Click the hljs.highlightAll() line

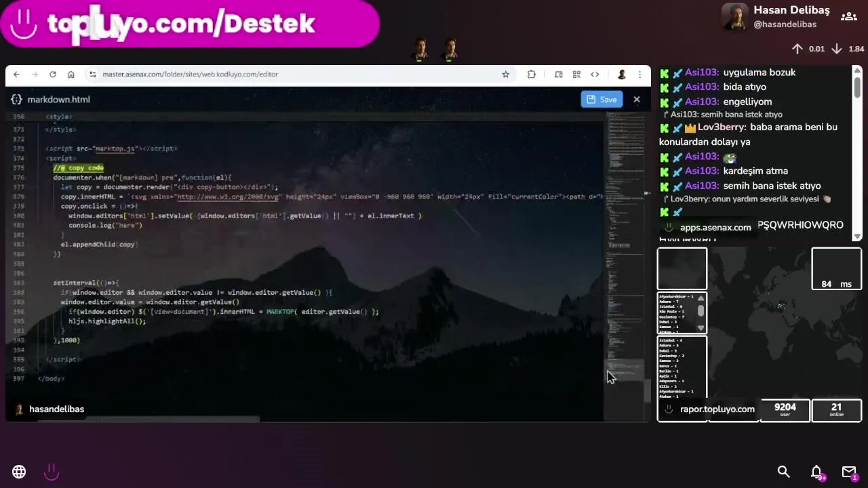(x=107, y=321)
